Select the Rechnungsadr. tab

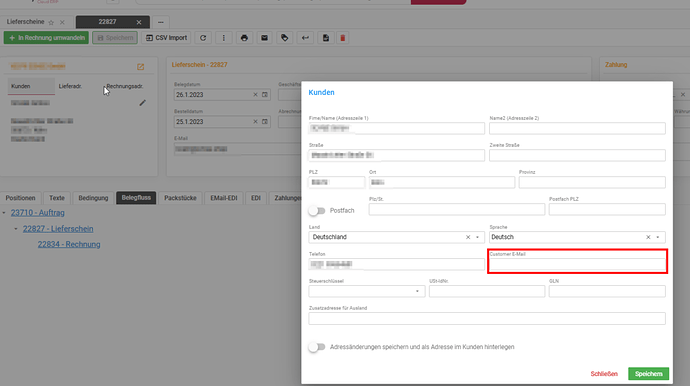pyautogui.click(x=125, y=86)
